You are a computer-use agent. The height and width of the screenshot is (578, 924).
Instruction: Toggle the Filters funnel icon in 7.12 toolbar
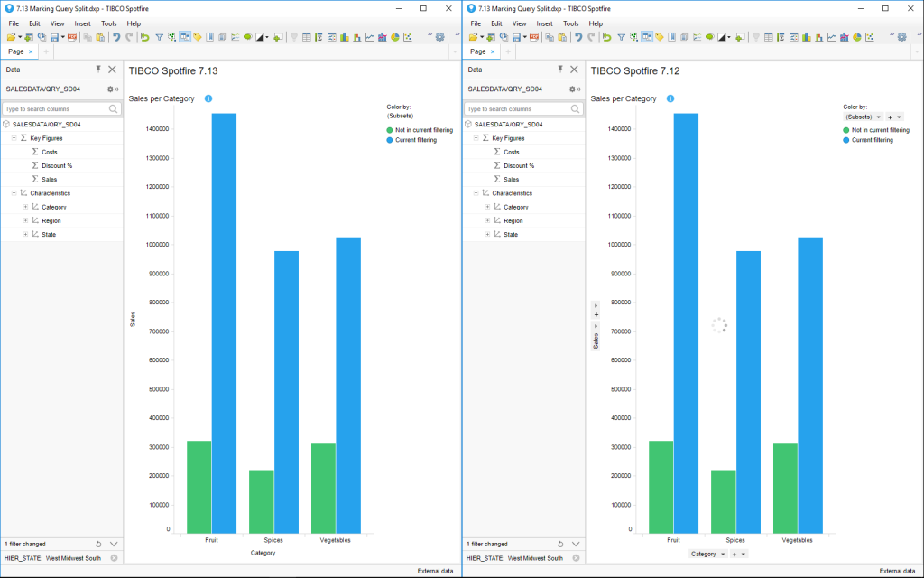coord(621,36)
